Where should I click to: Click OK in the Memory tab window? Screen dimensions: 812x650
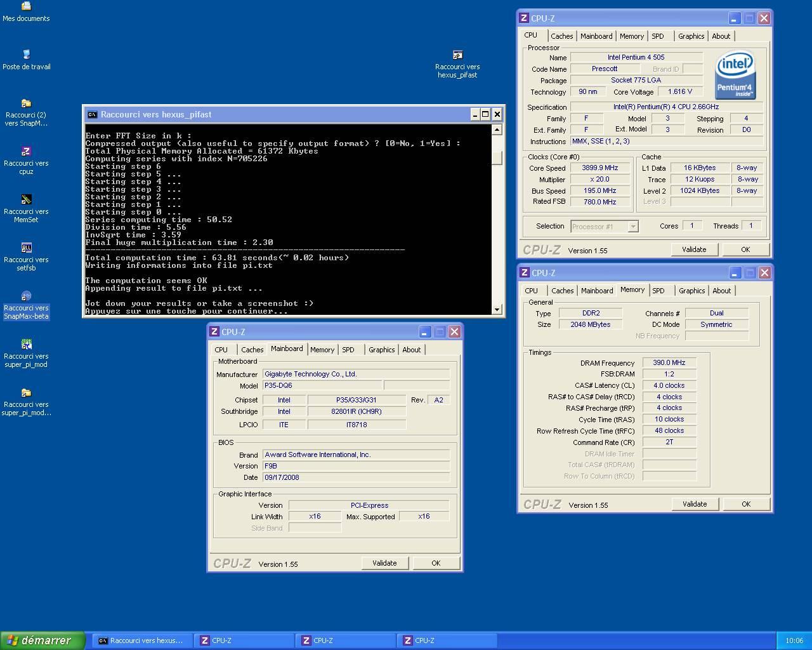pos(746,504)
